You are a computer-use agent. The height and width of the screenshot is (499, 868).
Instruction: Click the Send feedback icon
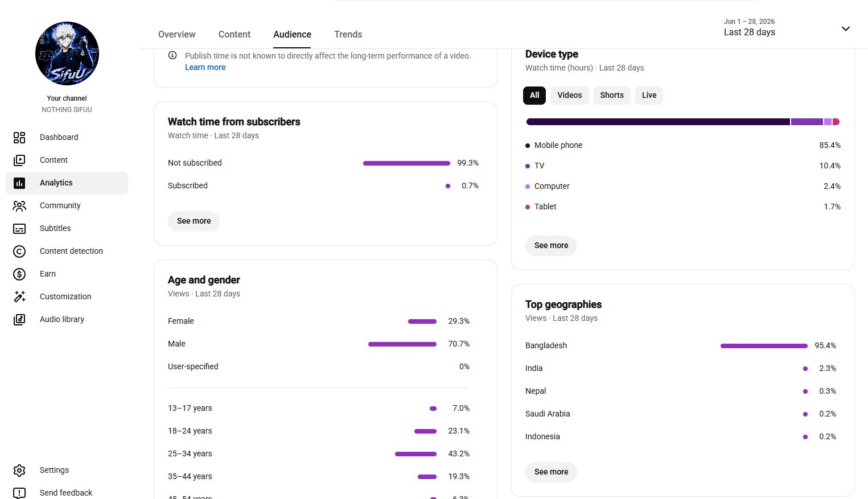pos(19,493)
